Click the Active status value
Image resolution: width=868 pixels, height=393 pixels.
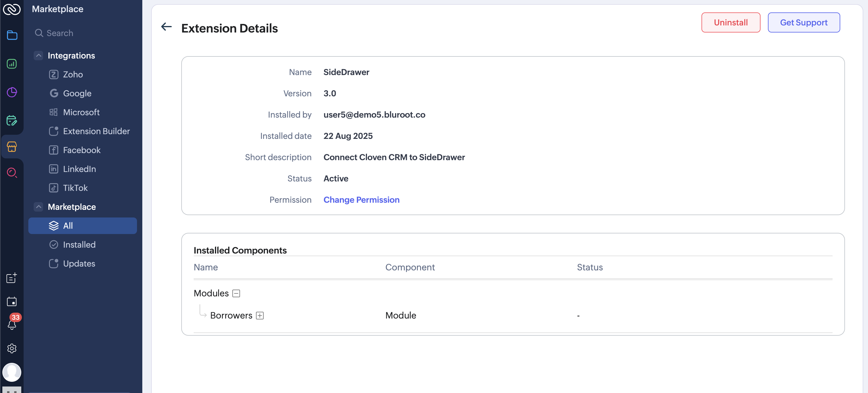pyautogui.click(x=336, y=178)
